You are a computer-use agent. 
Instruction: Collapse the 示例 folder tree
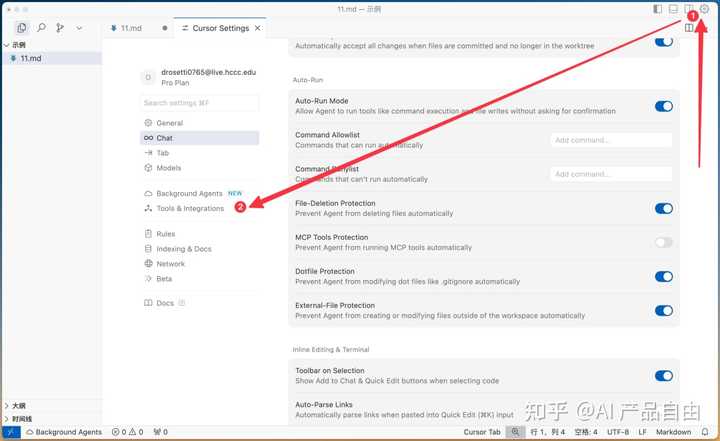point(7,45)
